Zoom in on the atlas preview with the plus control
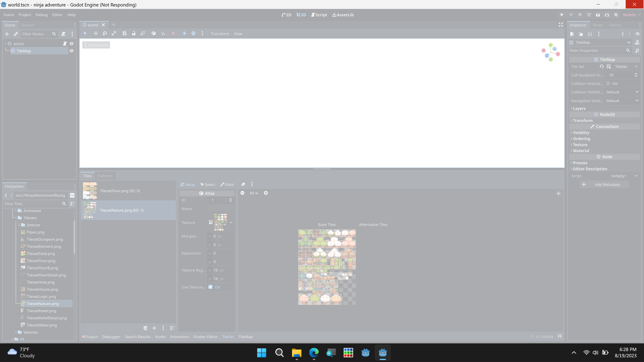Image resolution: width=644 pixels, height=362 pixels. click(266, 193)
